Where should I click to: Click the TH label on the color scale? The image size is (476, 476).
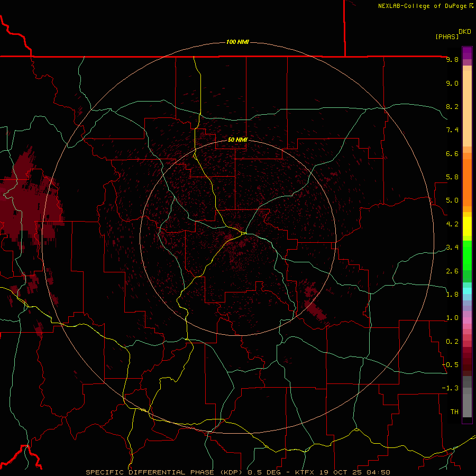454,412
